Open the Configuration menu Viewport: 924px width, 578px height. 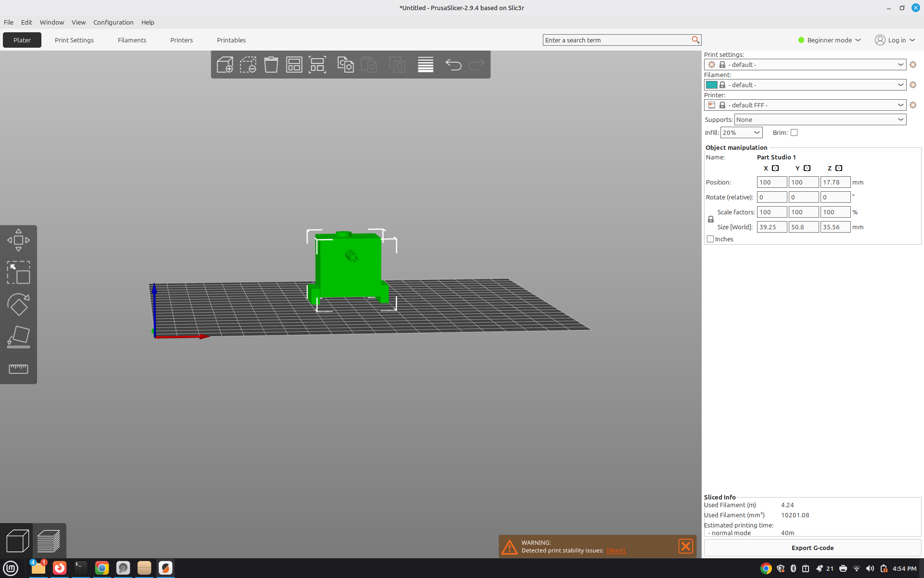coord(113,22)
